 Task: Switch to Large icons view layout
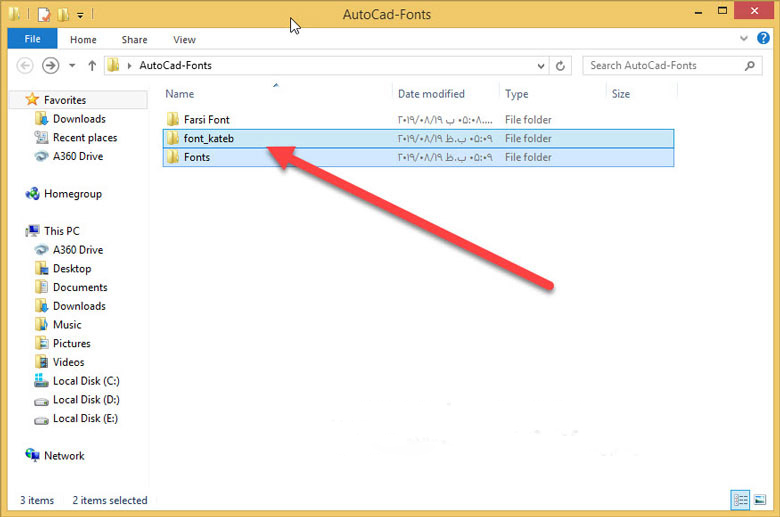(760, 500)
